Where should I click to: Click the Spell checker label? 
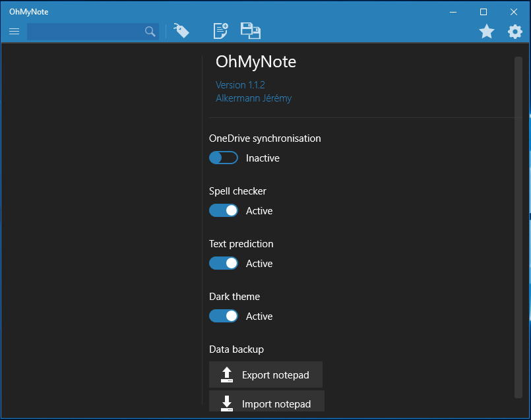tap(237, 191)
